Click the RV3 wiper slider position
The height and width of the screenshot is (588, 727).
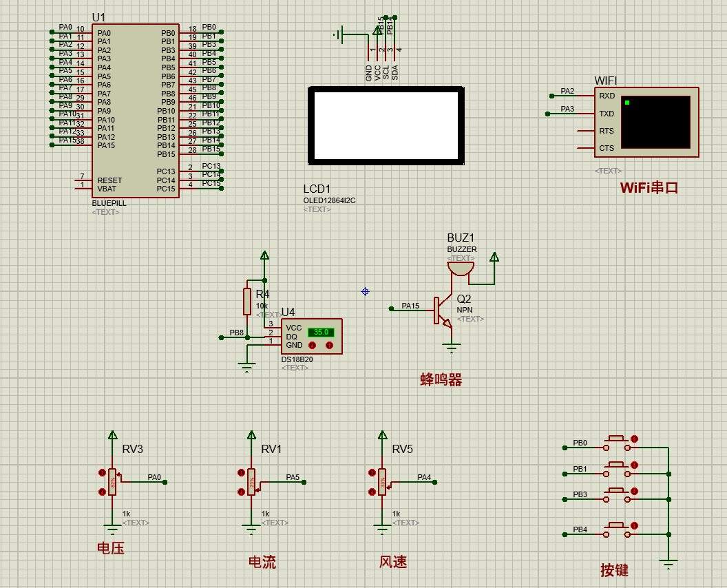(x=118, y=476)
